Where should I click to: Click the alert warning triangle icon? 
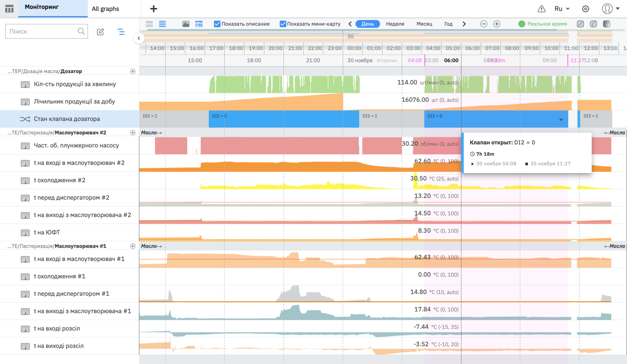pyautogui.click(x=541, y=9)
